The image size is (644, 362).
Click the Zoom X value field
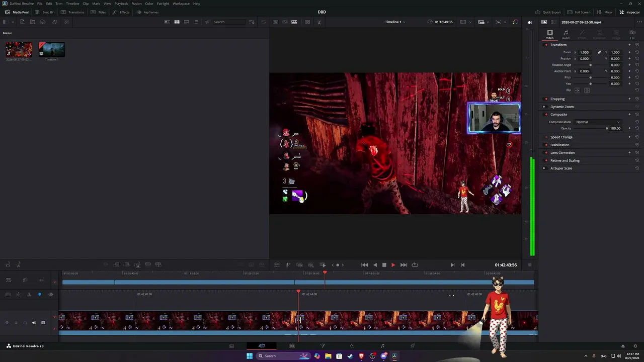point(584,52)
